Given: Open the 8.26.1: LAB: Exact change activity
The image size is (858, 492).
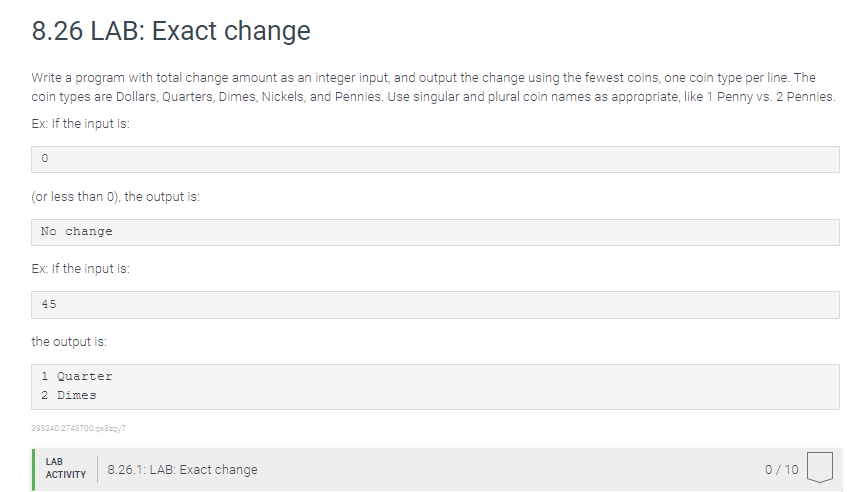Looking at the screenshot, I should click(x=182, y=470).
